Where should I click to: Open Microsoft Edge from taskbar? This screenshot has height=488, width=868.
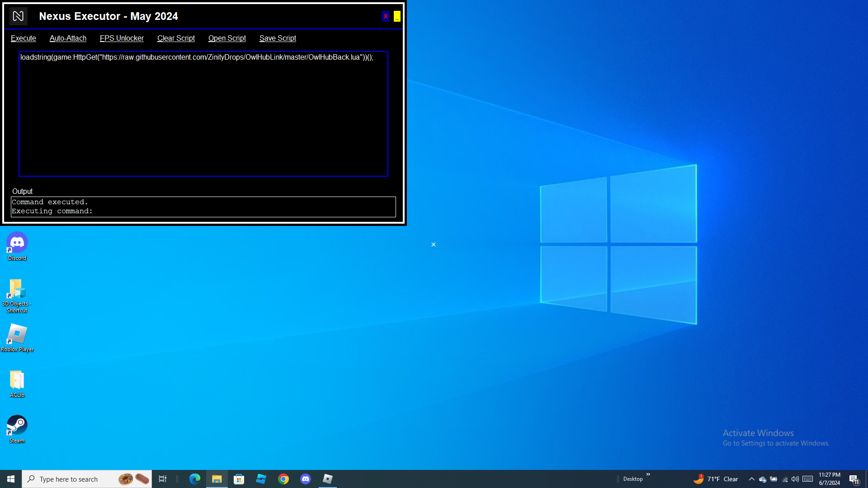pyautogui.click(x=194, y=479)
